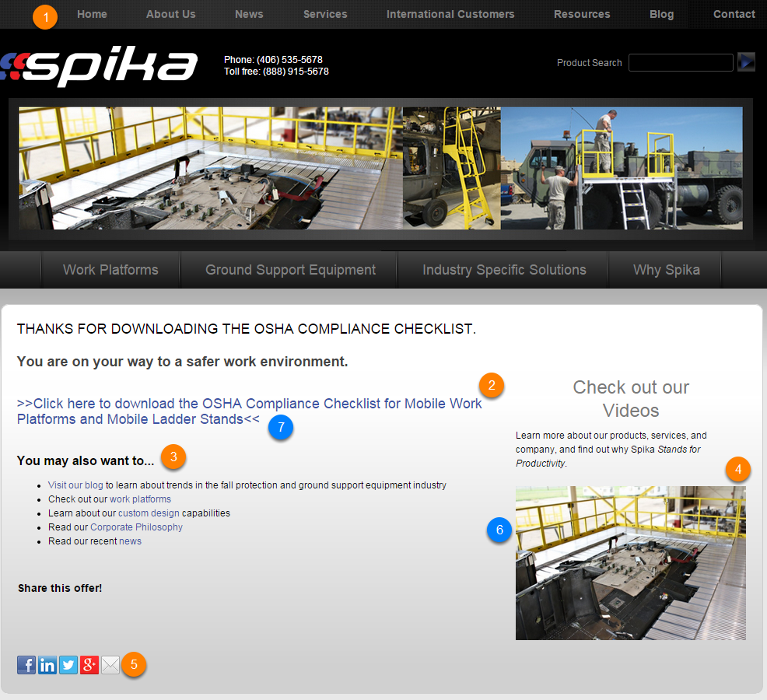Open the Contact page
767x700 pixels.
point(734,14)
